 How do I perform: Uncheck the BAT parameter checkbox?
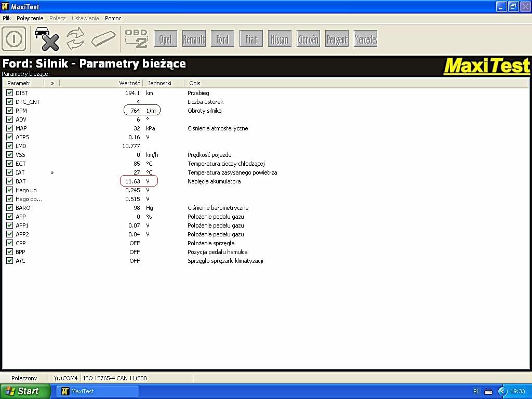click(9, 181)
